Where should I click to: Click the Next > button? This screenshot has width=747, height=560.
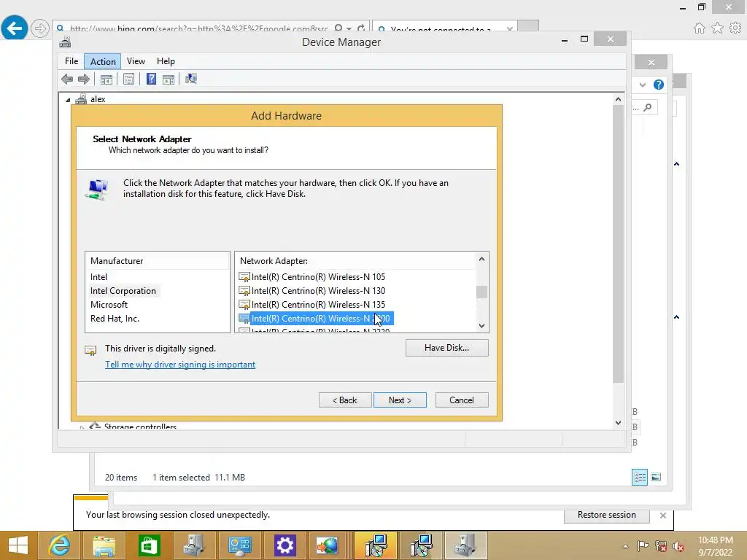pos(400,400)
